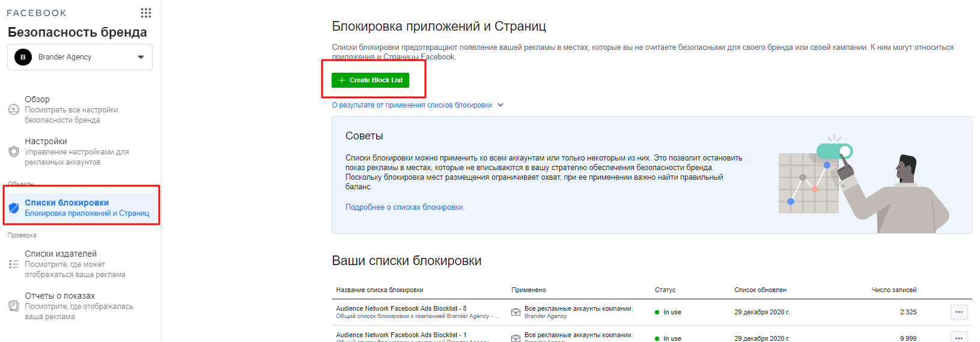Click the Publisher lists icon
The width and height of the screenshot is (980, 342).
(x=14, y=264)
